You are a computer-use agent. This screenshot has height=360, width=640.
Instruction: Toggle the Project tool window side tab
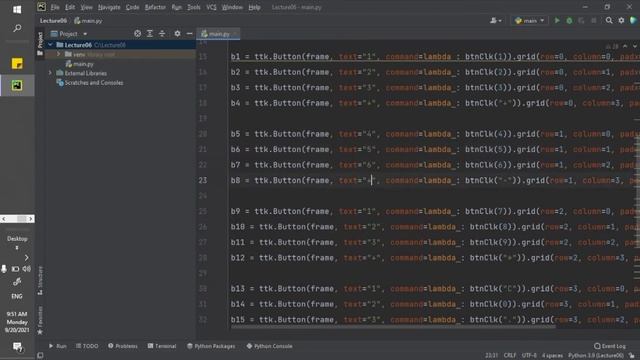(x=40, y=44)
